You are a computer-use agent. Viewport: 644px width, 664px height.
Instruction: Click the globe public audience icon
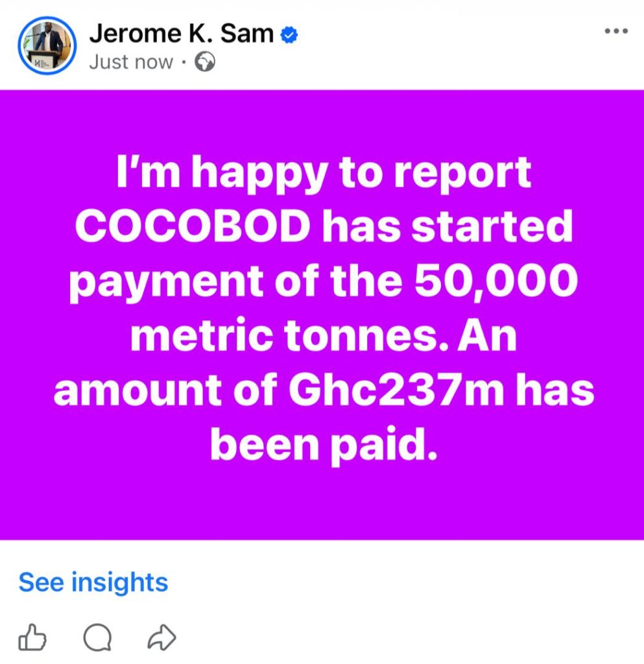(x=205, y=63)
